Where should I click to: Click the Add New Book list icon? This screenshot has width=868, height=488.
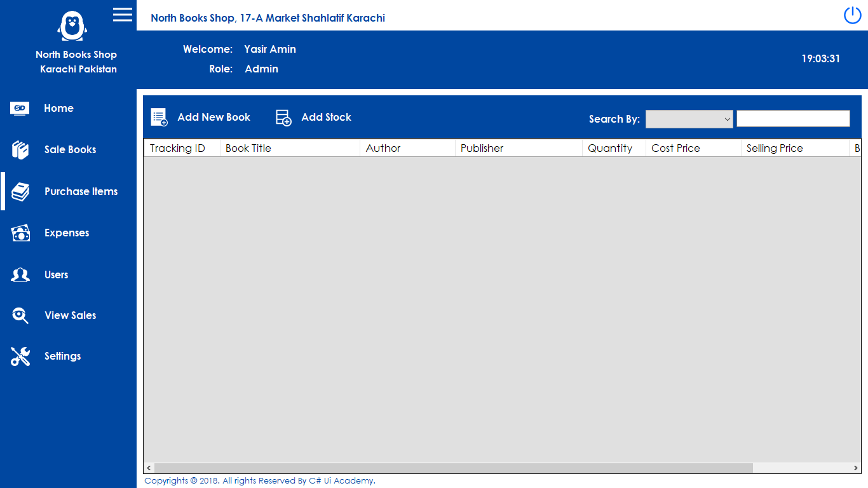pyautogui.click(x=159, y=118)
